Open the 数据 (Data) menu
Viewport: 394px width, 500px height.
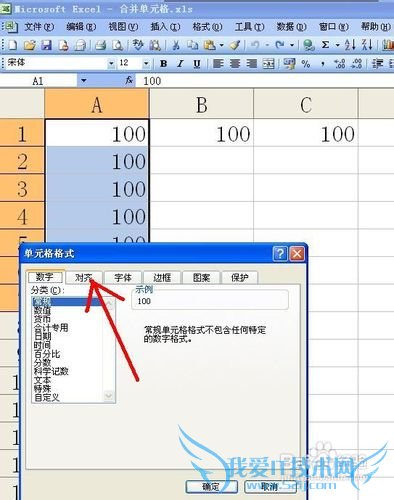coord(291,26)
